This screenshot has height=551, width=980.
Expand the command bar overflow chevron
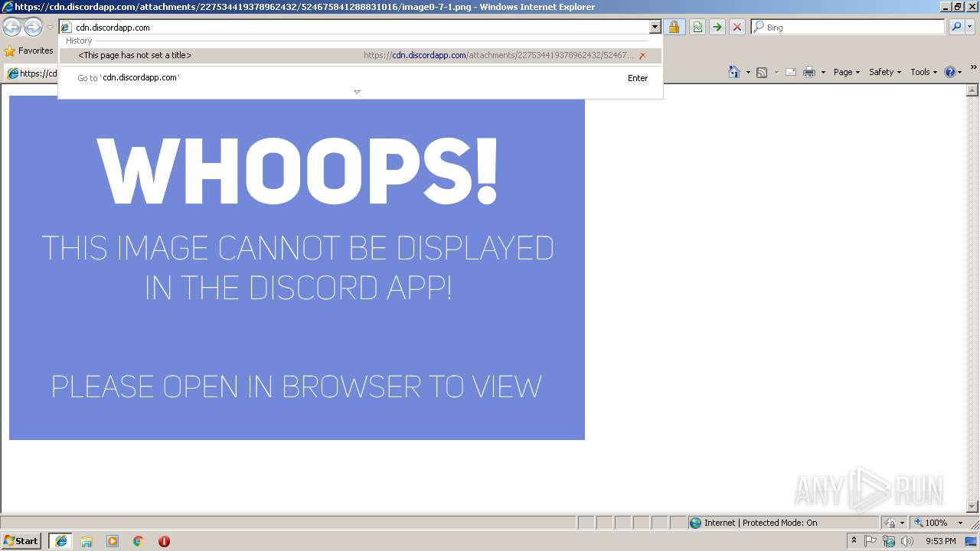974,68
